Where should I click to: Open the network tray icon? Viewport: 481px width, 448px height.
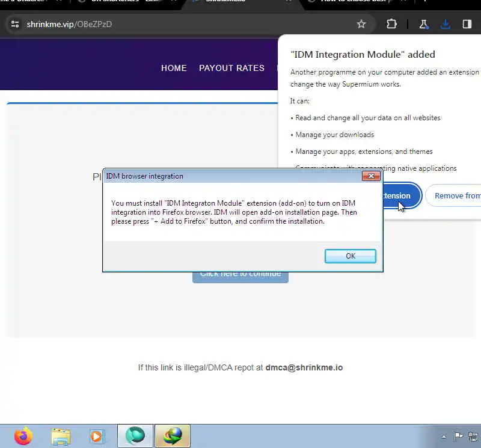point(473,437)
